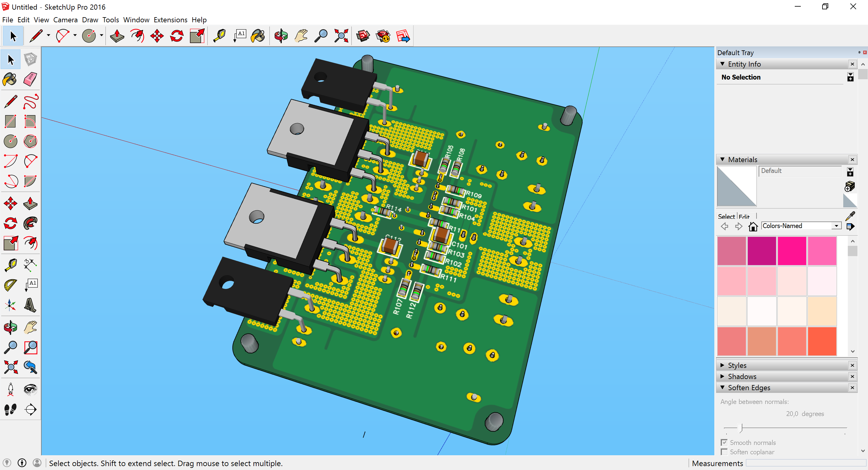Pick the Protractor tool
The image size is (868, 470).
coord(11,285)
